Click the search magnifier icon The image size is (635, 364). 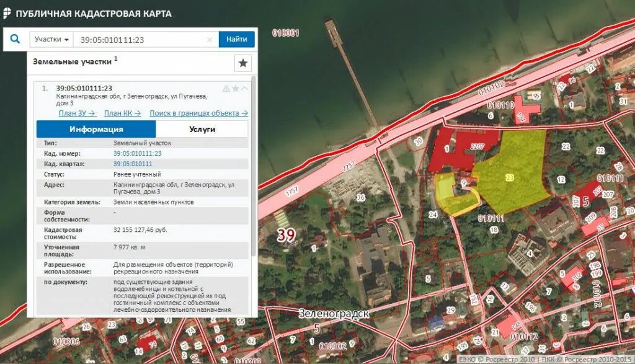coord(15,39)
